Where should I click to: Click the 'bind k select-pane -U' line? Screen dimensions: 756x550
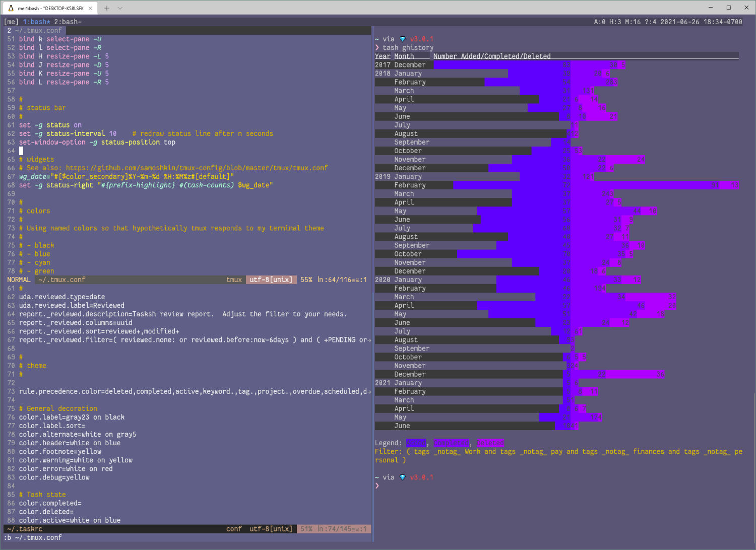pyautogui.click(x=60, y=39)
